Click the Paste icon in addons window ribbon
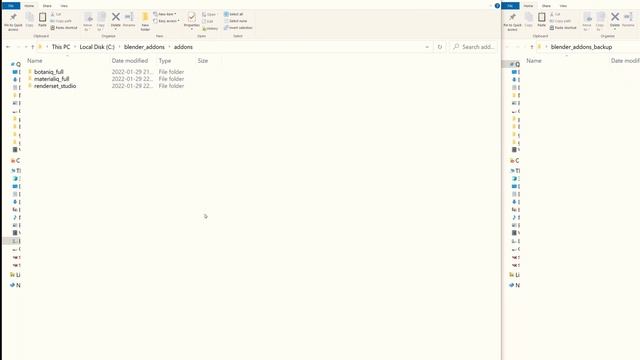The image size is (640, 360). coord(42,20)
